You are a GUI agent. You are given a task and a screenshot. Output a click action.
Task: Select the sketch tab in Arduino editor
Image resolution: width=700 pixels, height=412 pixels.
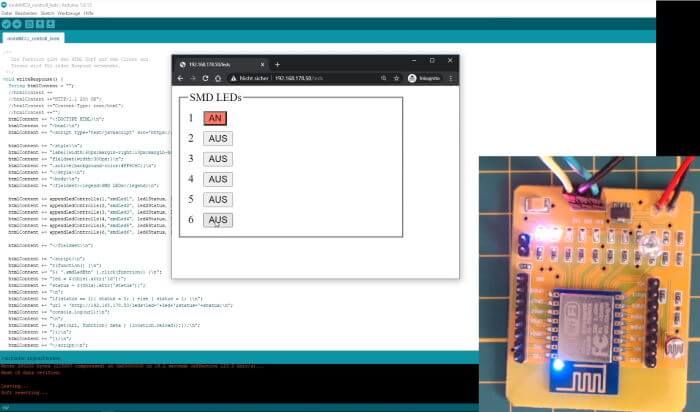pyautogui.click(x=33, y=38)
